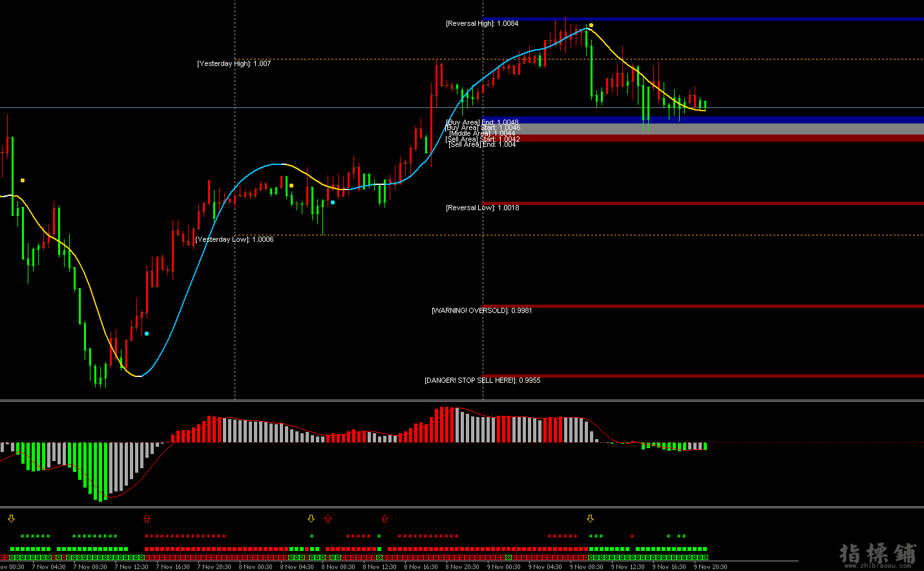The width and height of the screenshot is (924, 571).
Task: Select the dark red Sell Area band
Action: 711,138
